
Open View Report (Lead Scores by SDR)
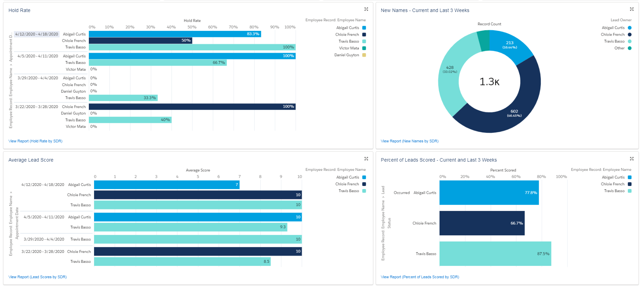(37, 277)
